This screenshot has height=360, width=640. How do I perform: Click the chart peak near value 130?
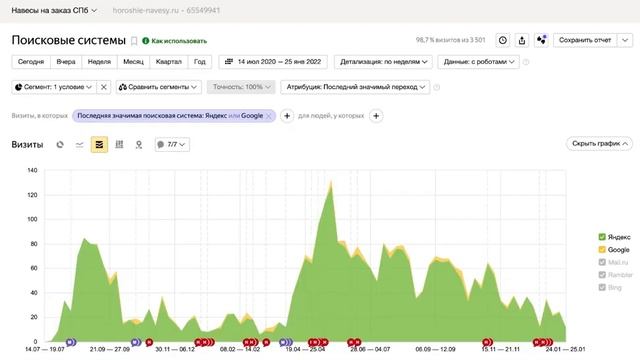click(331, 182)
